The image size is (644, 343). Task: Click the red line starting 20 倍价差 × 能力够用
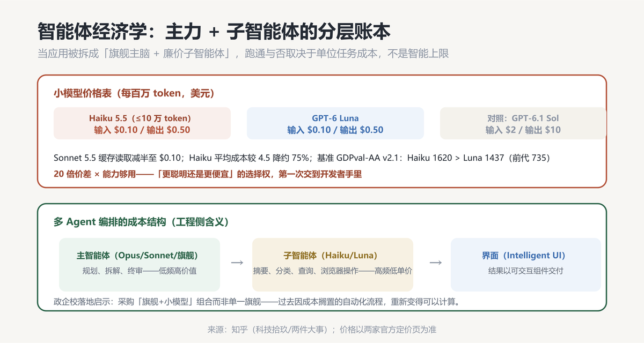click(208, 174)
